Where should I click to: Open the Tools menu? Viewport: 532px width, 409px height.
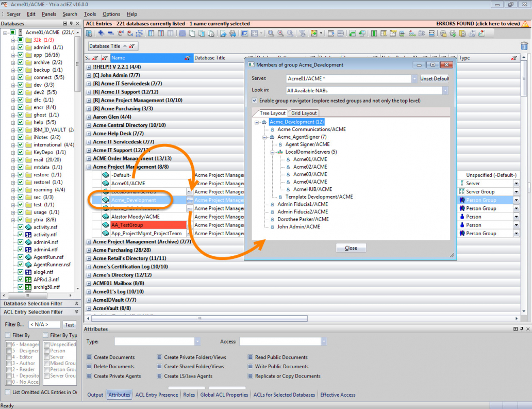(90, 14)
